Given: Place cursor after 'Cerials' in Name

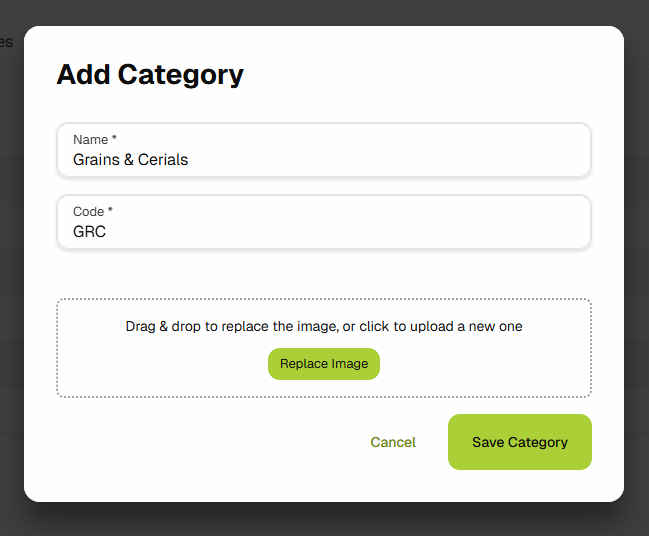Looking at the screenshot, I should 189,159.
